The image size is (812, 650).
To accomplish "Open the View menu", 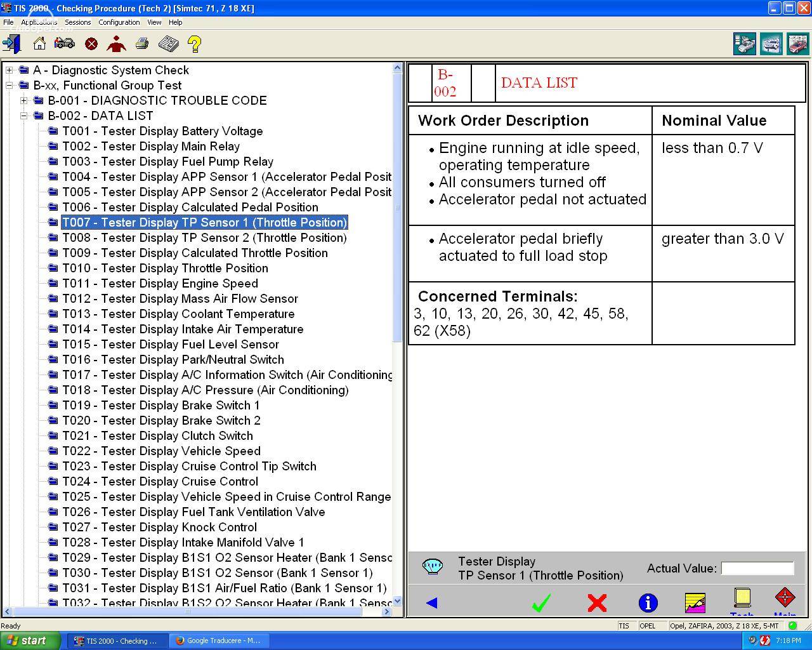I will [154, 22].
